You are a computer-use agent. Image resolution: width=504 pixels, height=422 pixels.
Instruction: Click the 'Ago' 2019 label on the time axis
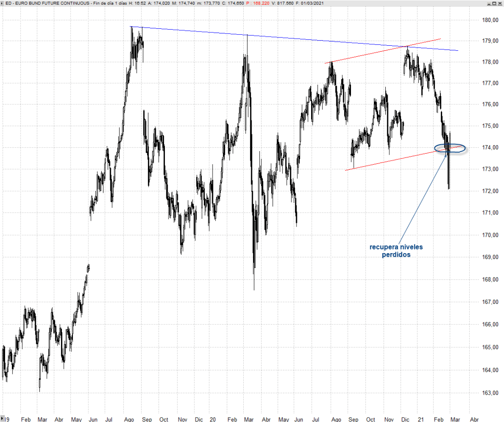point(130,419)
